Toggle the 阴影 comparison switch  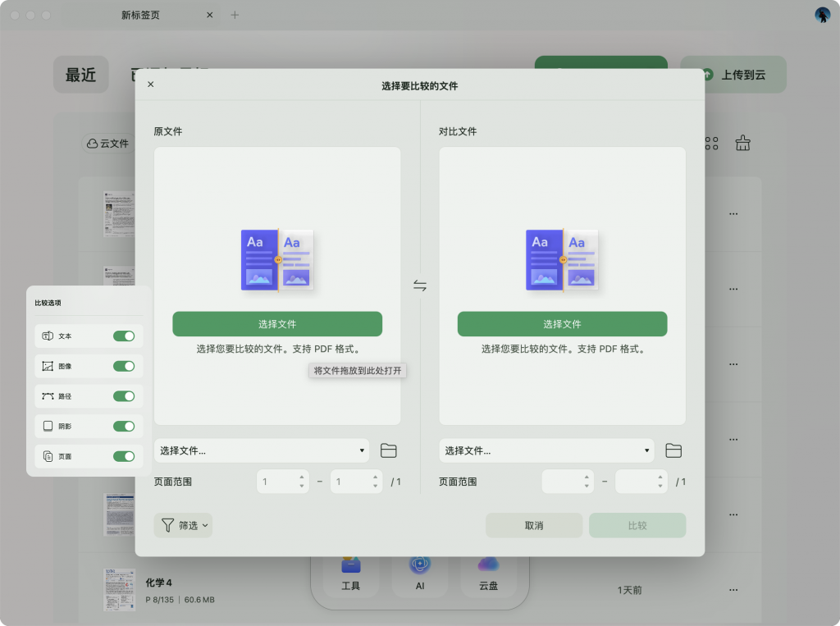pos(124,426)
